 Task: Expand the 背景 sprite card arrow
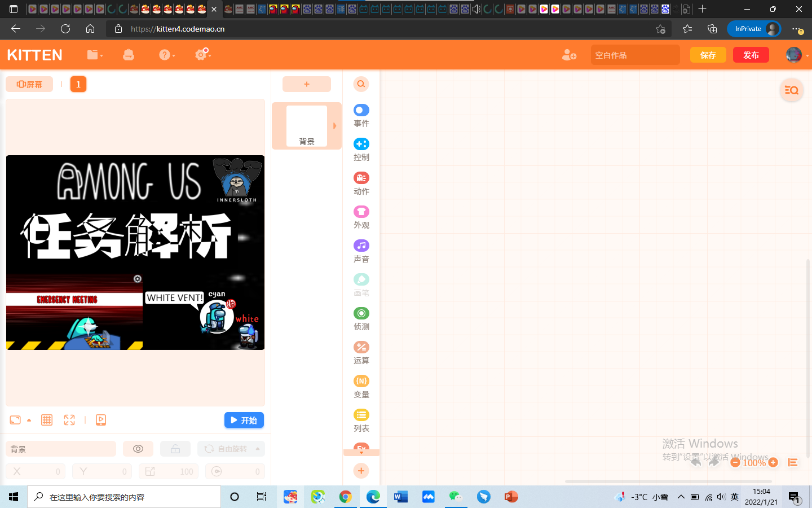pyautogui.click(x=334, y=126)
